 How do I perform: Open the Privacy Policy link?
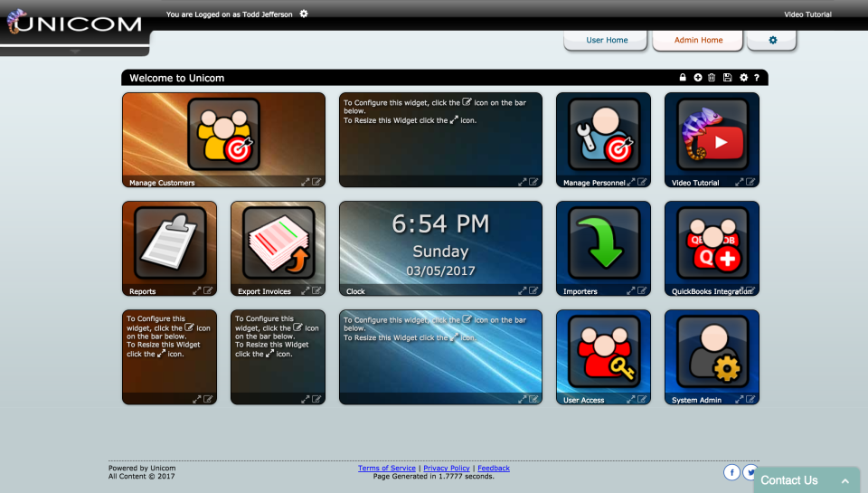click(446, 468)
